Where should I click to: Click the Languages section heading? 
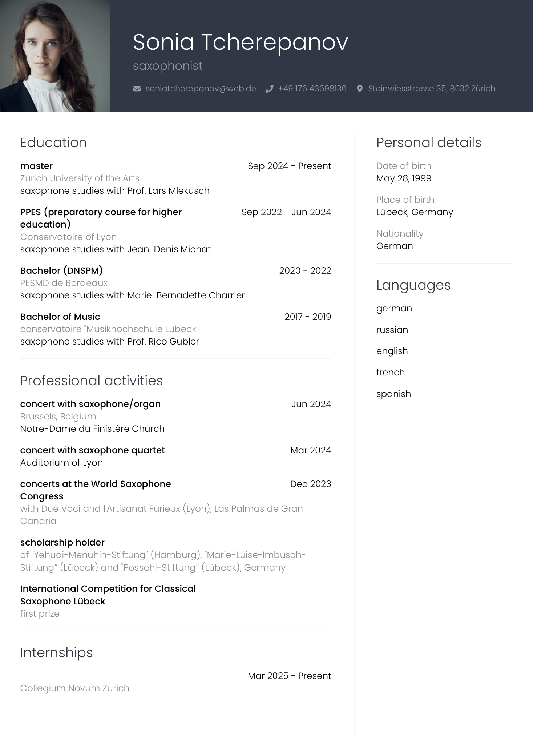tap(413, 285)
